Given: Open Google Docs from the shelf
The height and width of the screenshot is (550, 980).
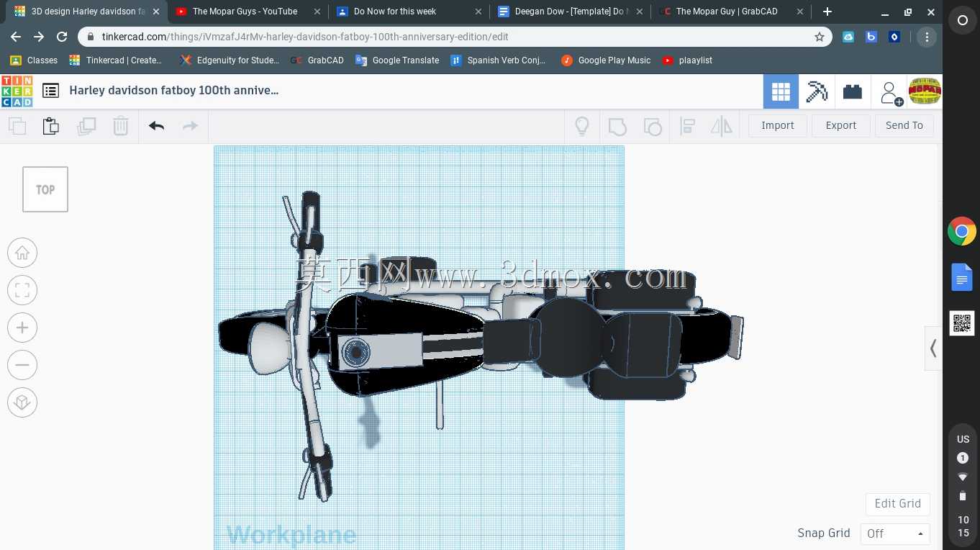Looking at the screenshot, I should pos(962,277).
